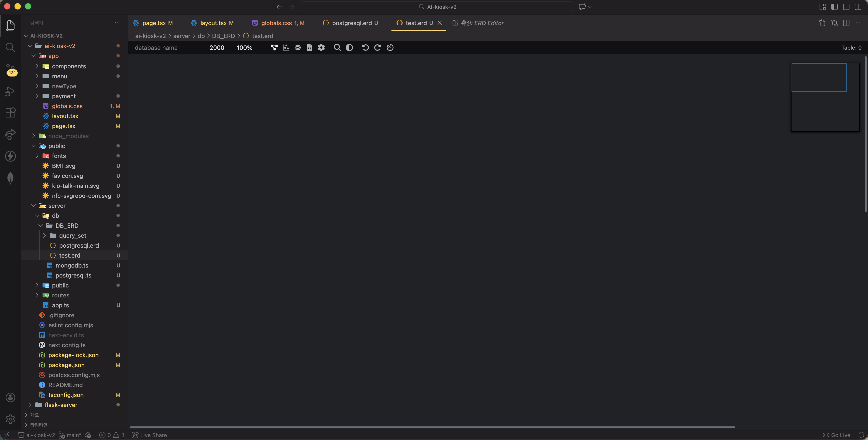Open the visualization chart icon in ERD toolbar
Viewport: 868px width, 440px height.
(286, 48)
